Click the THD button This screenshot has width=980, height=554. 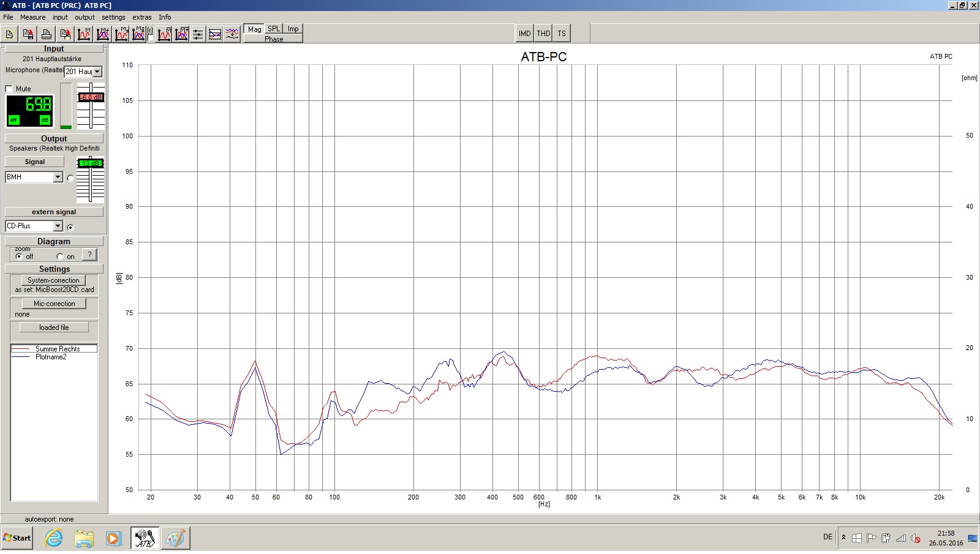tap(543, 34)
